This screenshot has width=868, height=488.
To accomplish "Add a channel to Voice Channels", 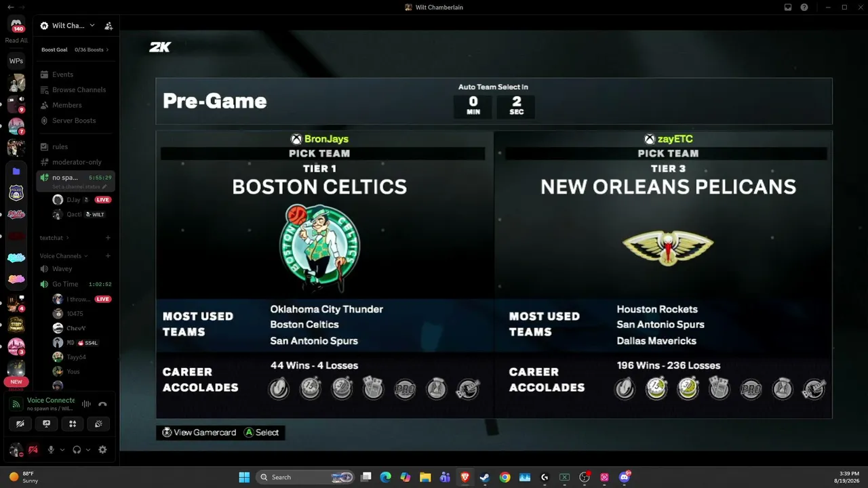I will tap(108, 256).
